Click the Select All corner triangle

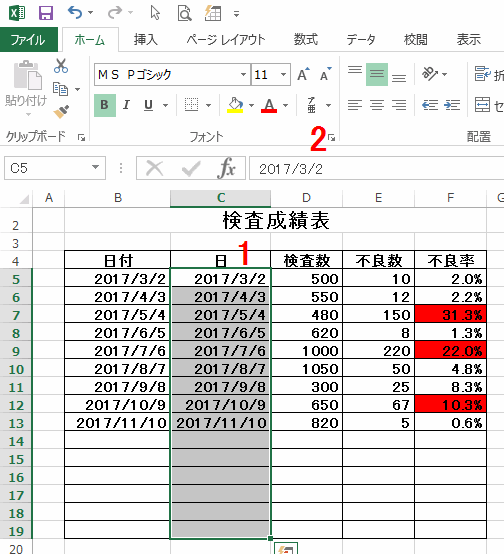pos(23,199)
